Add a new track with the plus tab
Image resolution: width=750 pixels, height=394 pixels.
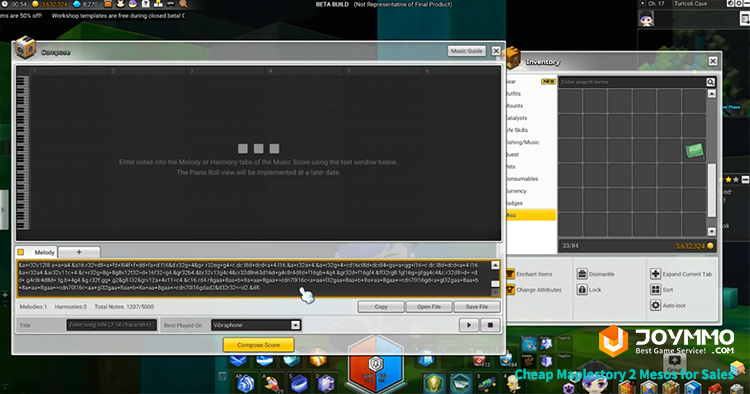pyautogui.click(x=79, y=252)
